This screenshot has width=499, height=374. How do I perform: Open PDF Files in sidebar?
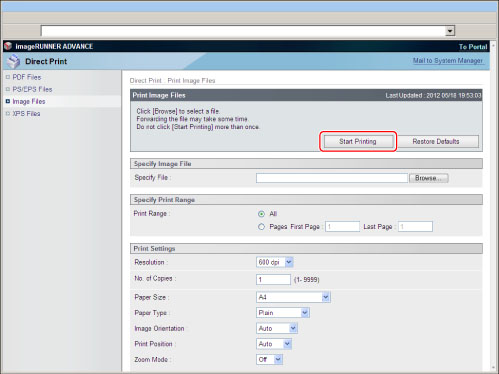(27, 77)
